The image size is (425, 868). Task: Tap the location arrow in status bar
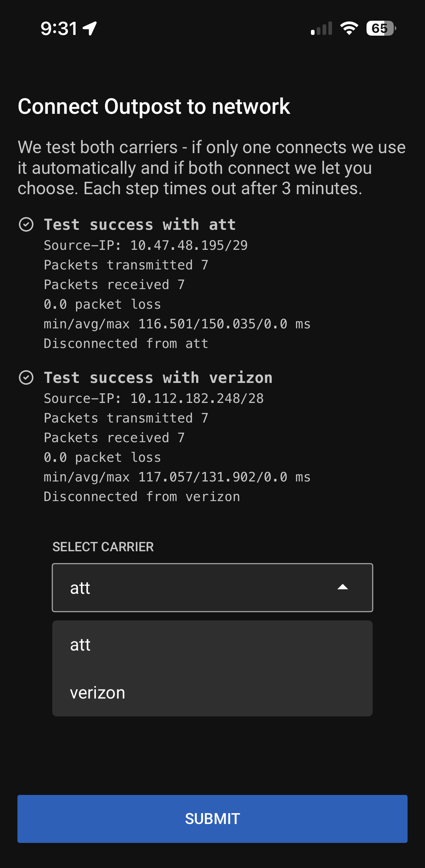point(90,28)
